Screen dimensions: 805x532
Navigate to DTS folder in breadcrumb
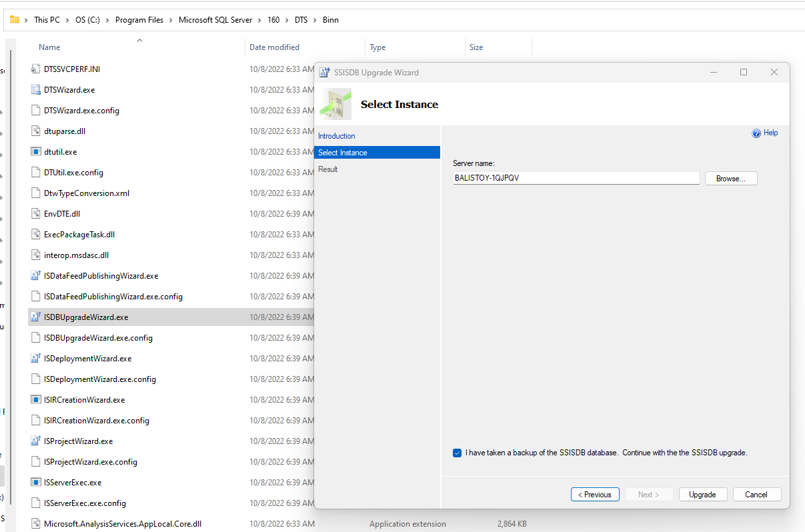coord(301,20)
